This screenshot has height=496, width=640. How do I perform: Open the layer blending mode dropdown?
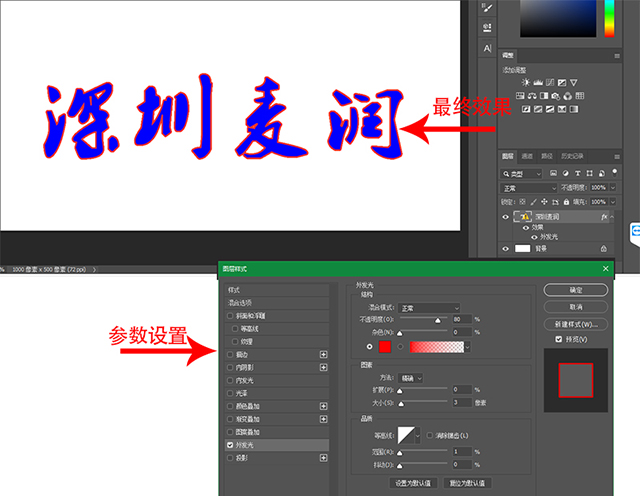pyautogui.click(x=529, y=188)
